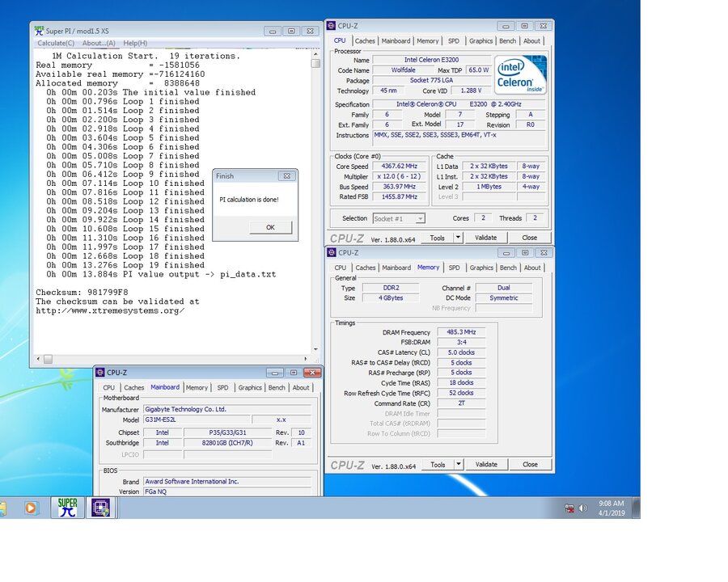Switch to Super PI on the taskbar

point(68,508)
